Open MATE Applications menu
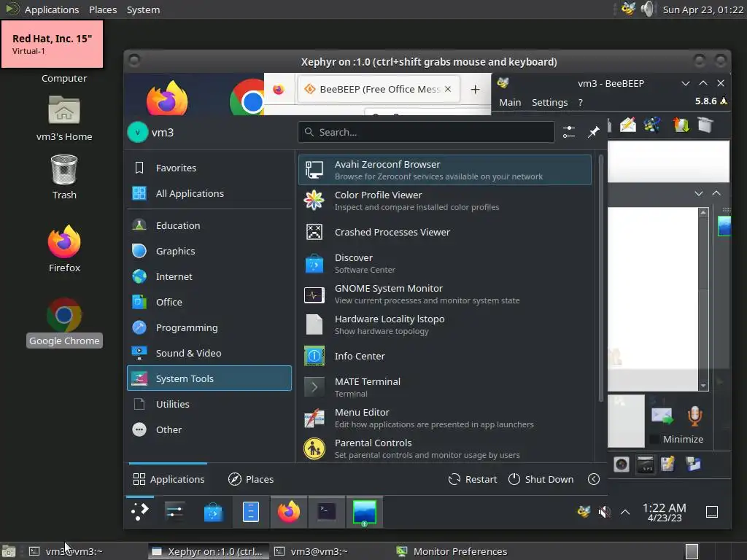Viewport: 747px width, 560px height. point(52,9)
